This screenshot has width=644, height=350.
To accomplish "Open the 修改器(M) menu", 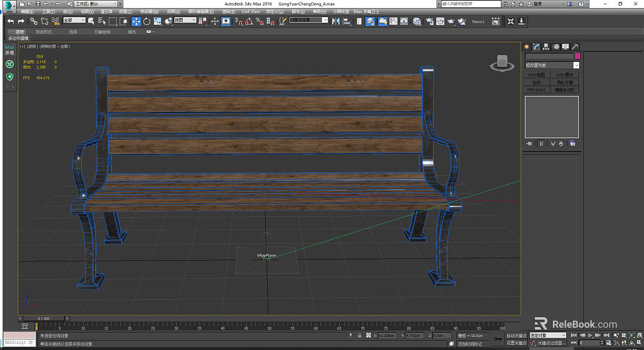I will [x=149, y=12].
